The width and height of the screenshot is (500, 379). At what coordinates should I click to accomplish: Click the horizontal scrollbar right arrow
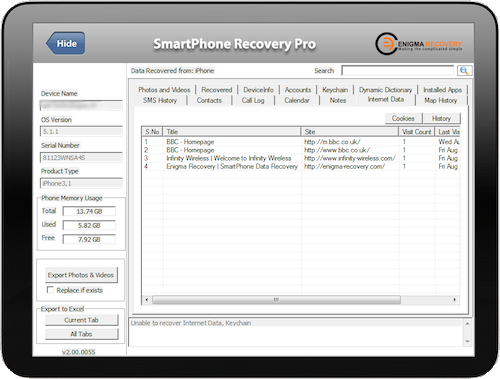point(454,300)
